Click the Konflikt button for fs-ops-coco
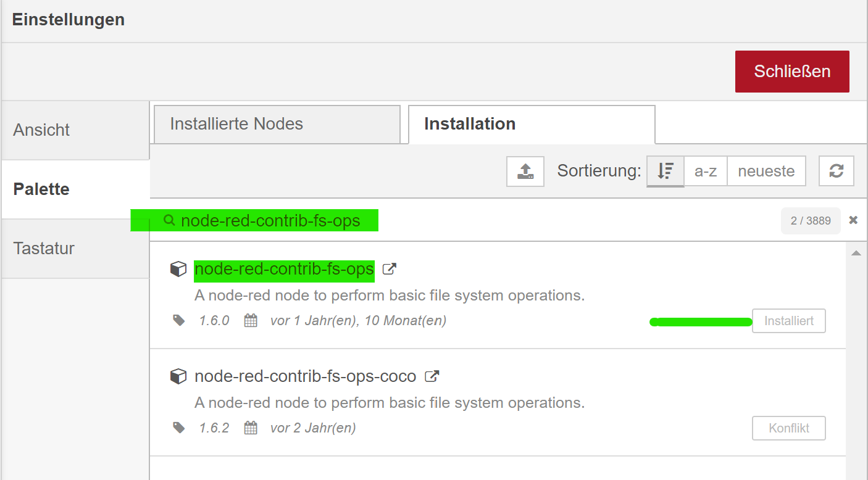 pos(789,428)
